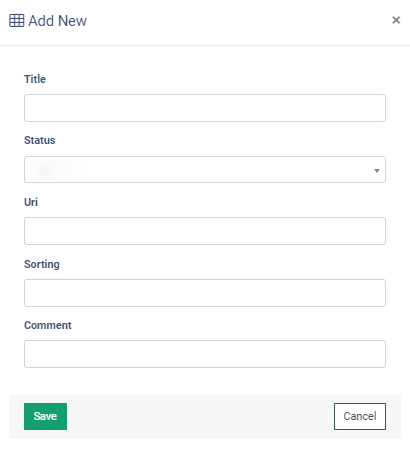
Task: Click the Sorting field label
Action: tap(42, 264)
